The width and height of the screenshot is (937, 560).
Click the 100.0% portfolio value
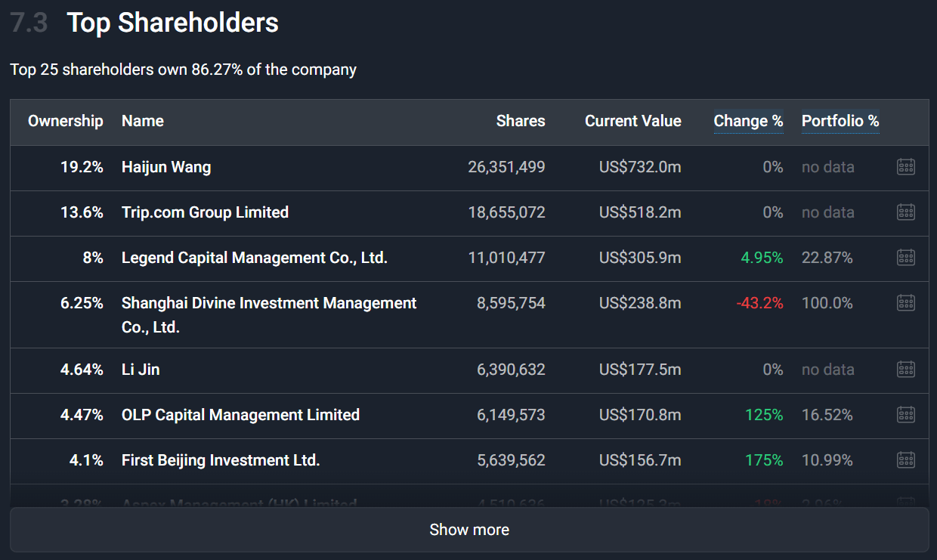tap(827, 303)
